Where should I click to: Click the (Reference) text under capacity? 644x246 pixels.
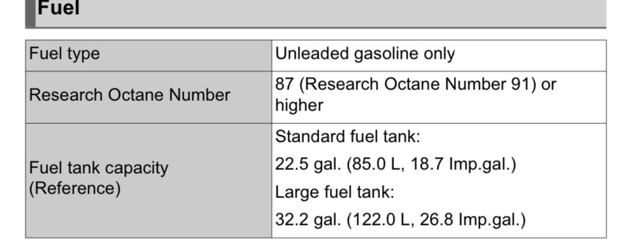(x=75, y=188)
